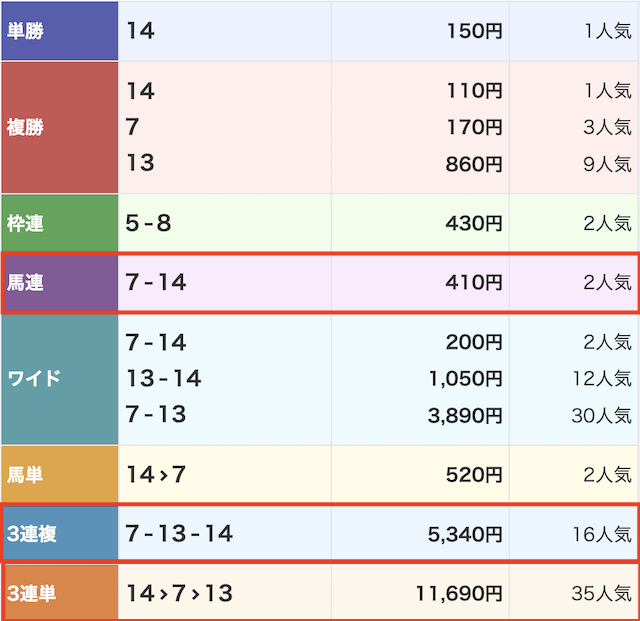Click the 11,690円 payout value
This screenshot has height=621, width=640.
459,593
